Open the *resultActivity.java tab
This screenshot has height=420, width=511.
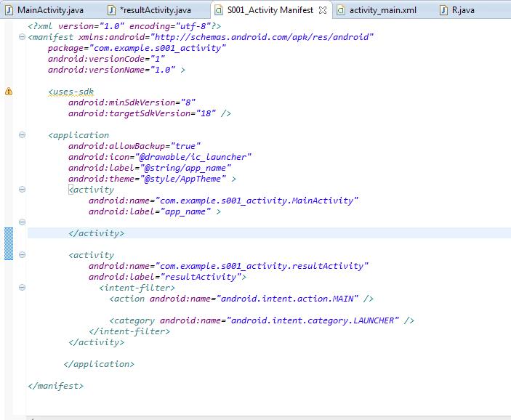pos(150,10)
